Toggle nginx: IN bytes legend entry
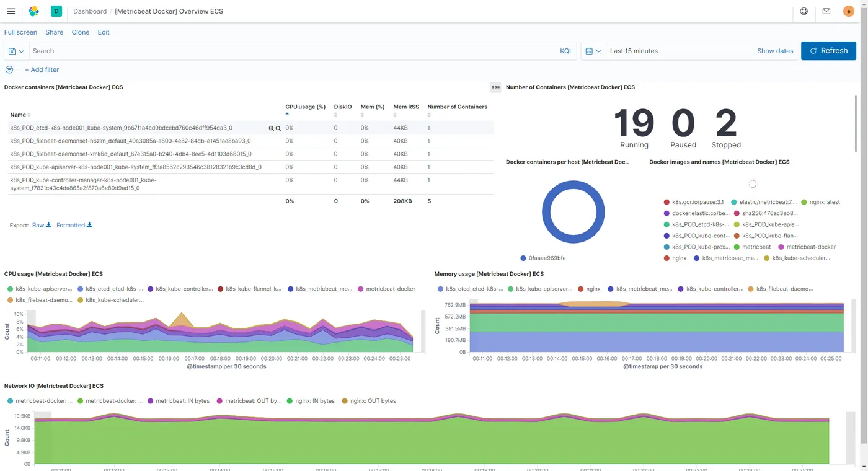Image resolution: width=868 pixels, height=471 pixels. [x=311, y=401]
